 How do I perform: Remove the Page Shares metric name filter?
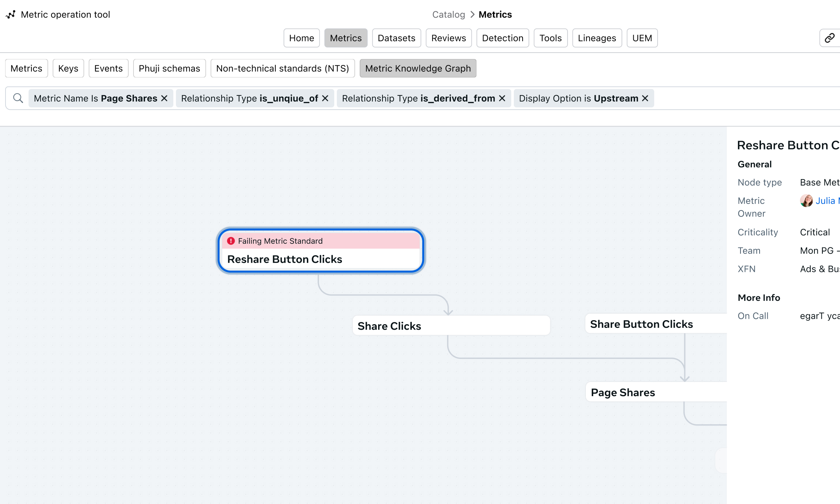click(165, 98)
